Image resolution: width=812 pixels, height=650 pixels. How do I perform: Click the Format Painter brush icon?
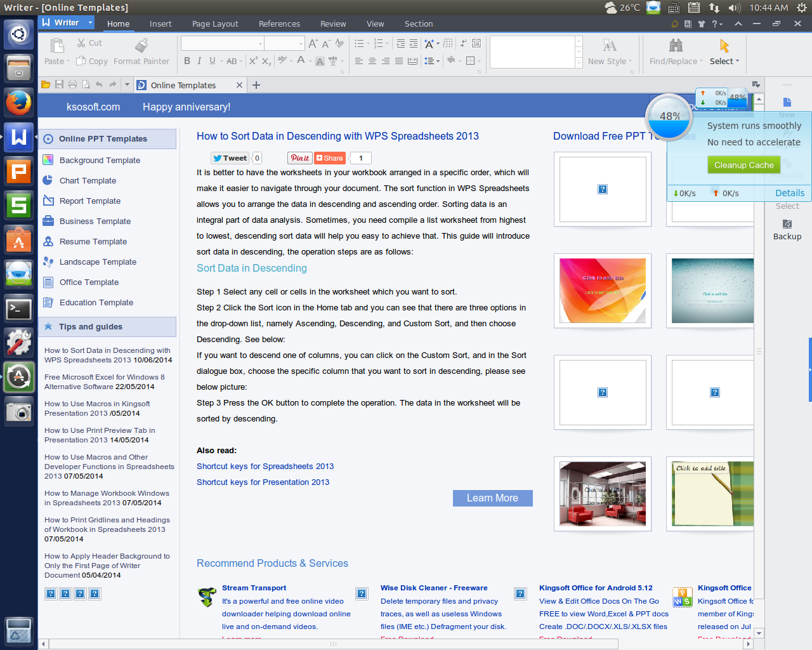pyautogui.click(x=141, y=45)
